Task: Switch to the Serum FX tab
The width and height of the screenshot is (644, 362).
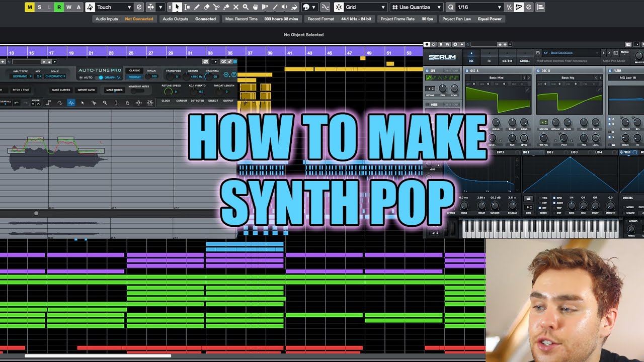Action: (489, 57)
